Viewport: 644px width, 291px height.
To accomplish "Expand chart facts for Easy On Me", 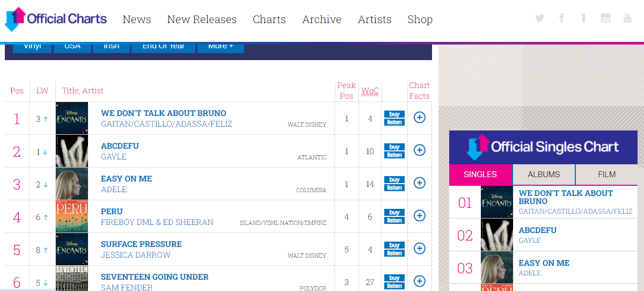I will click(420, 183).
